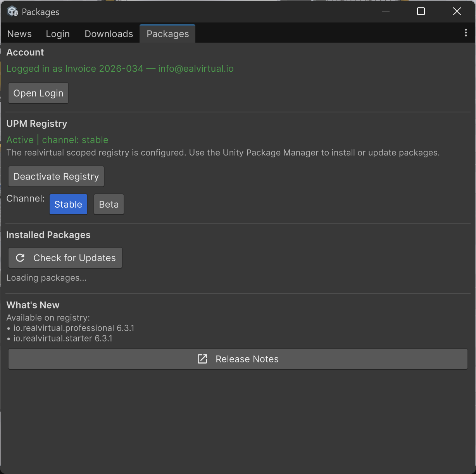Open the Release Notes text

point(247,359)
